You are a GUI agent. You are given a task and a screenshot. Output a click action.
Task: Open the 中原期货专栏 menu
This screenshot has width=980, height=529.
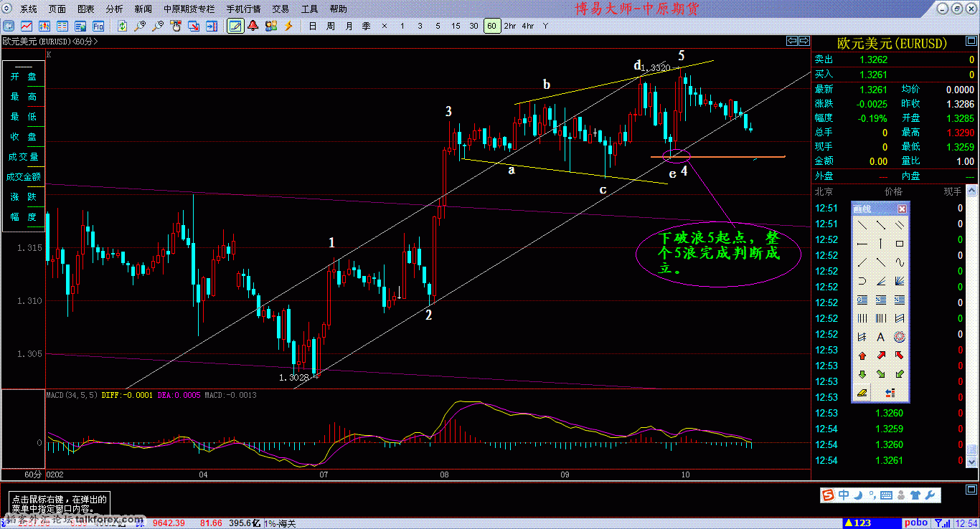tap(189, 9)
